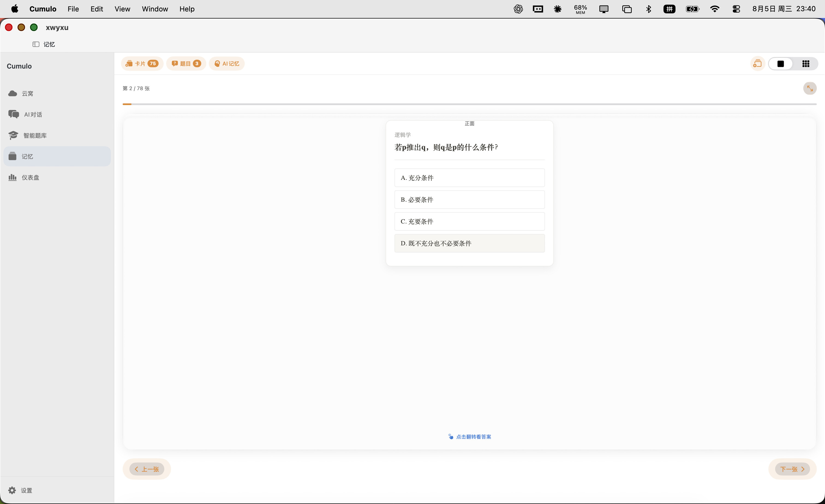Open the AI记忆 tab

pos(227,64)
